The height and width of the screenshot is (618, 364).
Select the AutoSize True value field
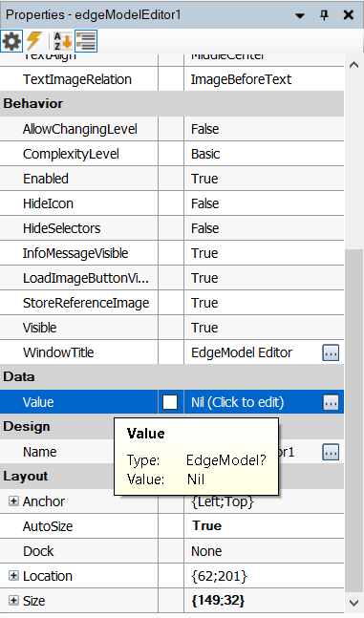[x=264, y=526]
